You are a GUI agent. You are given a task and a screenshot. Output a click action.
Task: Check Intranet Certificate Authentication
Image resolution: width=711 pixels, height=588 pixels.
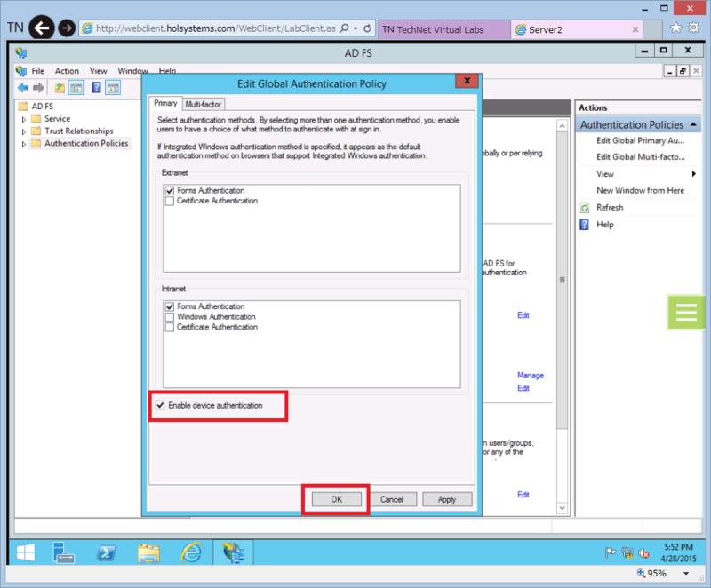[x=170, y=327]
